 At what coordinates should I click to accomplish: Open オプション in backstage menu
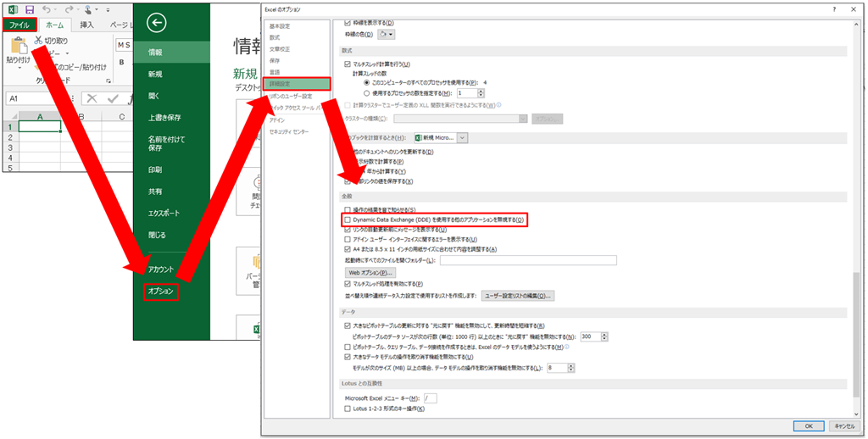click(161, 292)
